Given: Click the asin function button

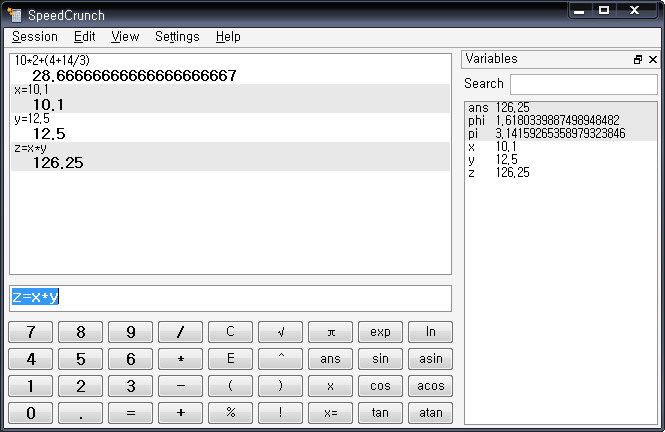Looking at the screenshot, I should pyautogui.click(x=430, y=359).
